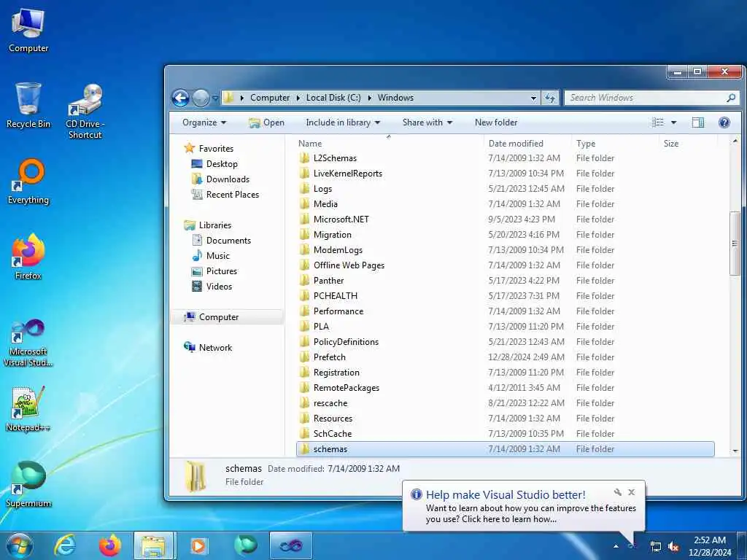
Task: Open Windows Media Player from taskbar
Action: (199, 545)
